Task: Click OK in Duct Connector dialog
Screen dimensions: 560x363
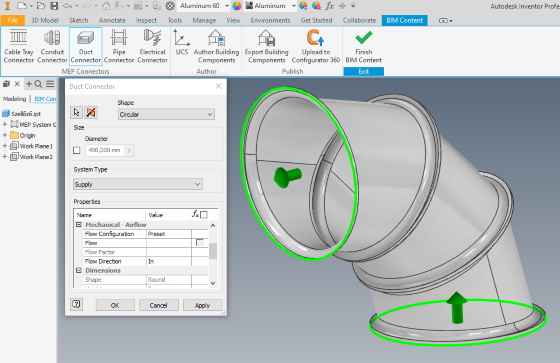Action: tap(115, 305)
